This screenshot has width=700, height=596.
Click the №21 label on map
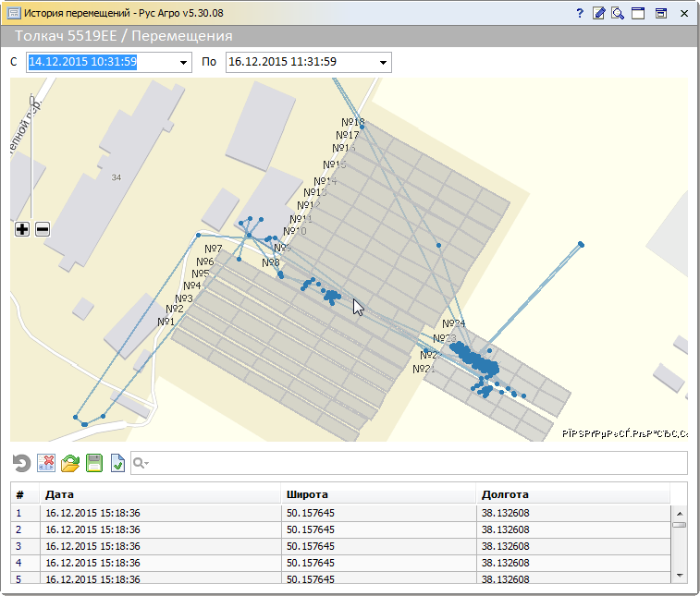pos(424,369)
